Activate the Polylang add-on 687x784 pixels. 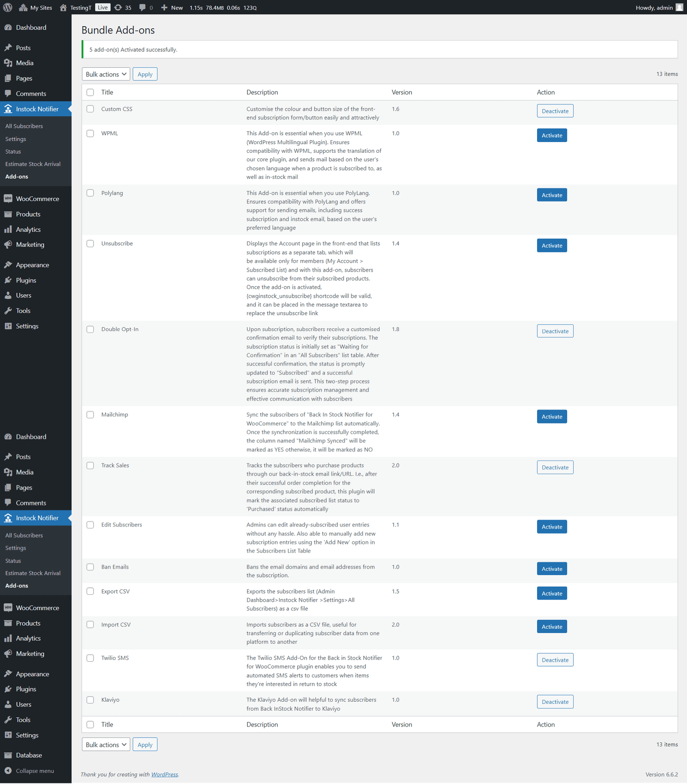(552, 195)
